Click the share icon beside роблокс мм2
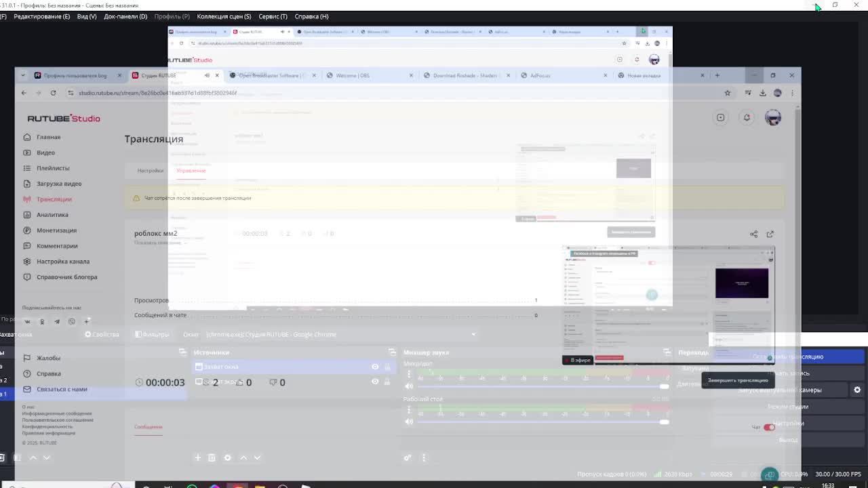Image resolution: width=868 pixels, height=488 pixels. tap(754, 234)
